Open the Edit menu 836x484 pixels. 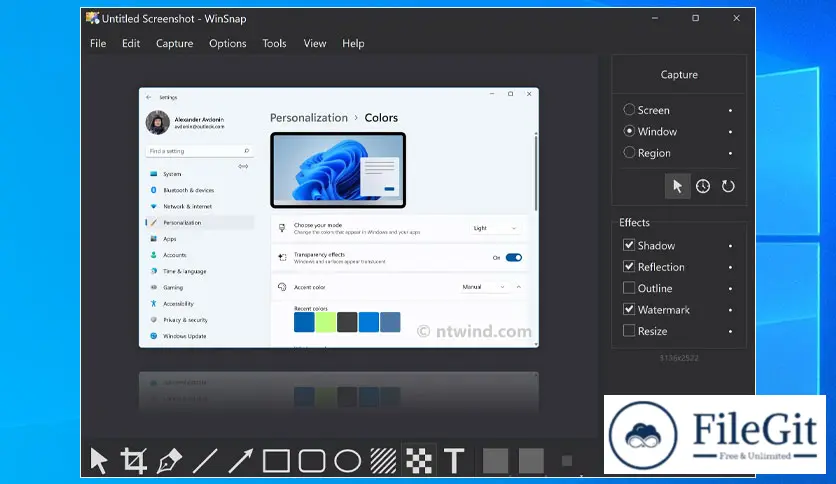[x=131, y=43]
